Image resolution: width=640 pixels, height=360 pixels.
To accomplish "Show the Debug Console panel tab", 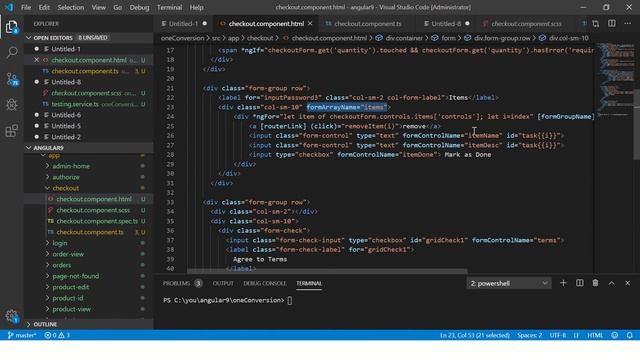I will (264, 283).
